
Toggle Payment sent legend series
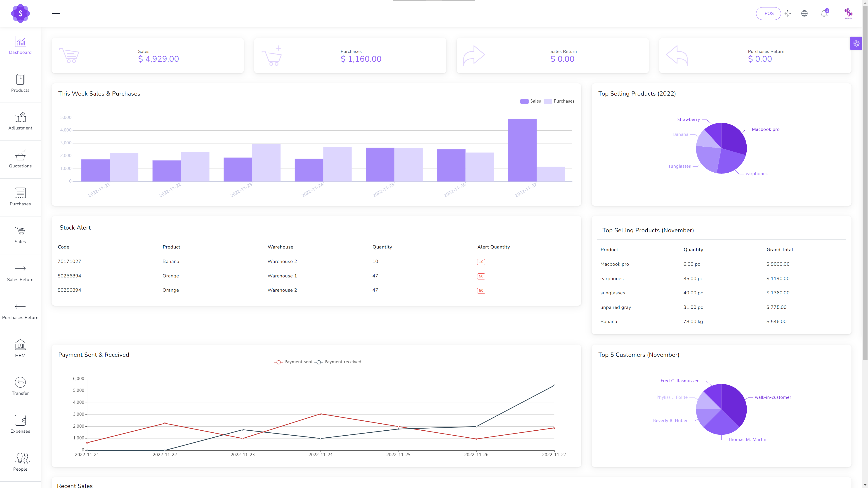(293, 362)
